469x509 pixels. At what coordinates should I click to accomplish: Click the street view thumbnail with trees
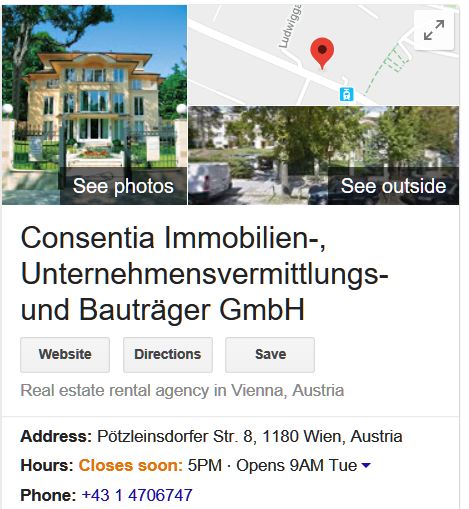pos(323,155)
